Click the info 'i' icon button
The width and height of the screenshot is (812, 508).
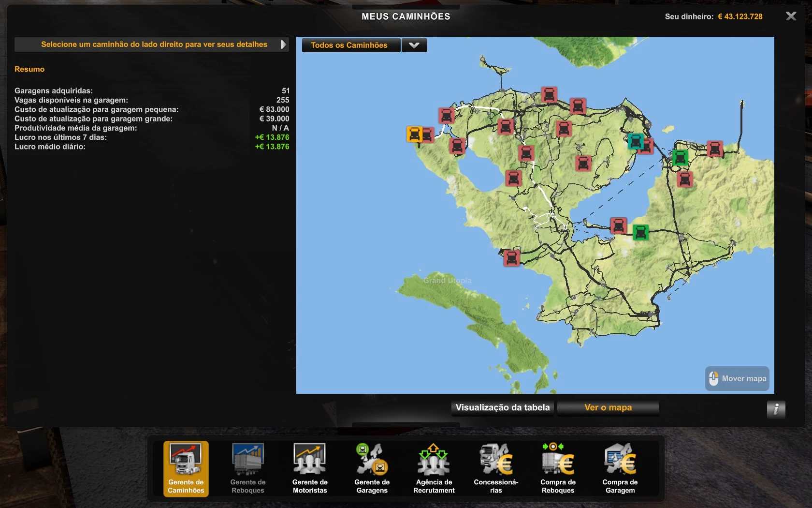point(776,409)
